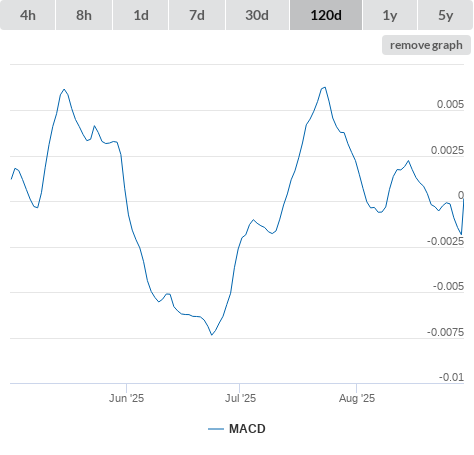Click the remove graph button
The width and height of the screenshot is (474, 455).
(426, 45)
